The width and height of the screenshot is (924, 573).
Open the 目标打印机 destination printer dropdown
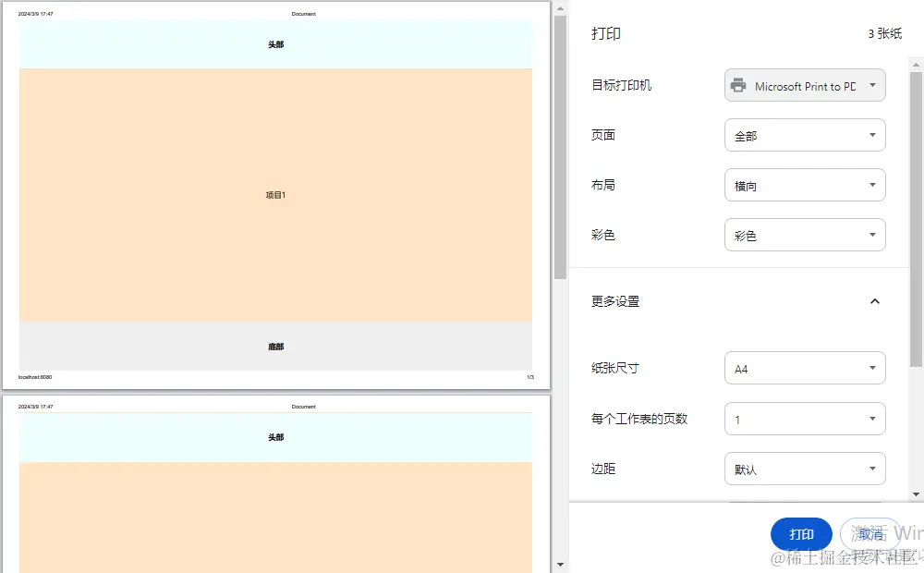point(805,85)
